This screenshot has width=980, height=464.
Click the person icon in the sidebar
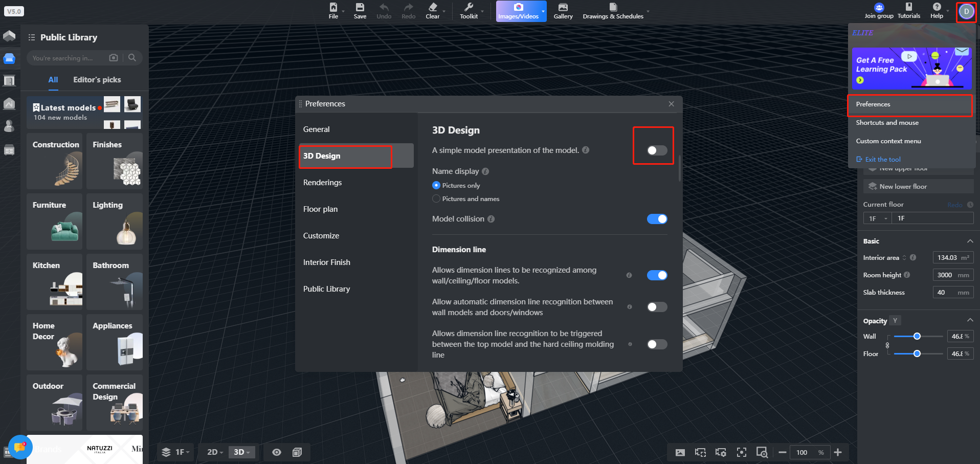coord(9,126)
